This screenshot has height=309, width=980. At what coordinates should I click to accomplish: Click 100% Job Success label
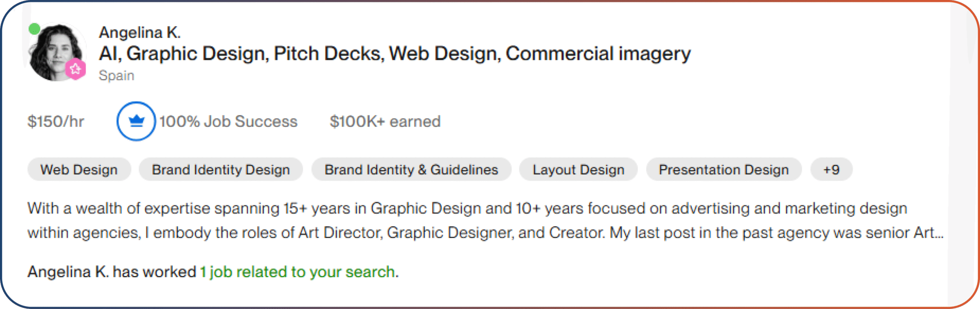tap(228, 122)
